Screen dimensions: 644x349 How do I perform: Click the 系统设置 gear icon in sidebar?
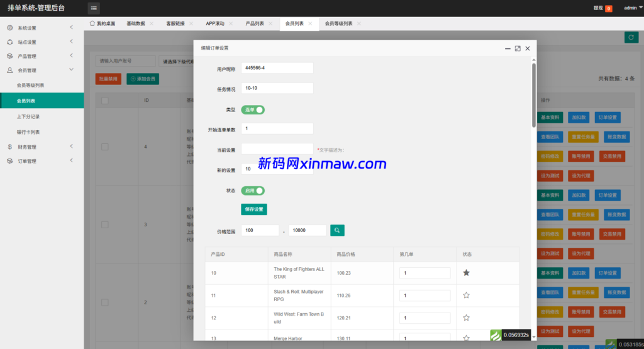tap(10, 28)
